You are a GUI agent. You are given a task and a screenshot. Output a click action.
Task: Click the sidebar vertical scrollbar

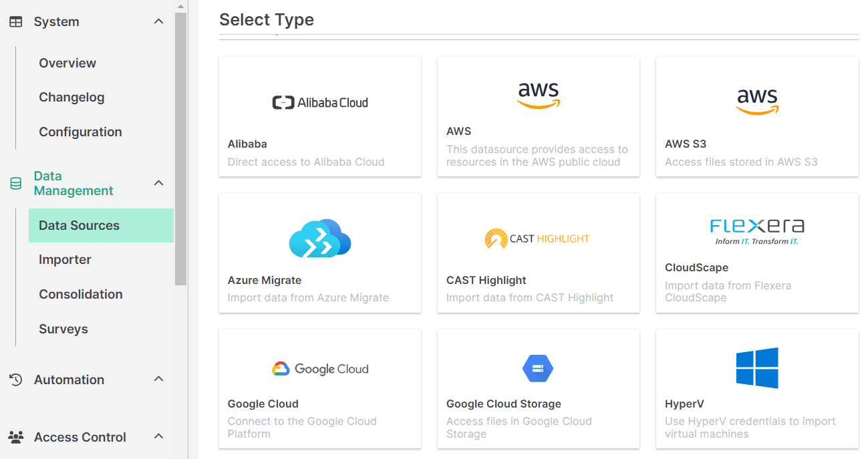tap(180, 147)
